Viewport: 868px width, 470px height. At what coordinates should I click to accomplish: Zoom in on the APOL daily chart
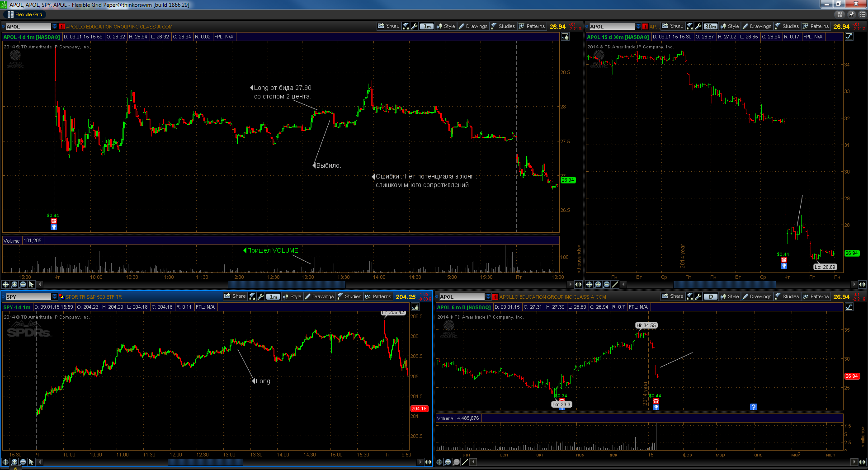[448, 462]
